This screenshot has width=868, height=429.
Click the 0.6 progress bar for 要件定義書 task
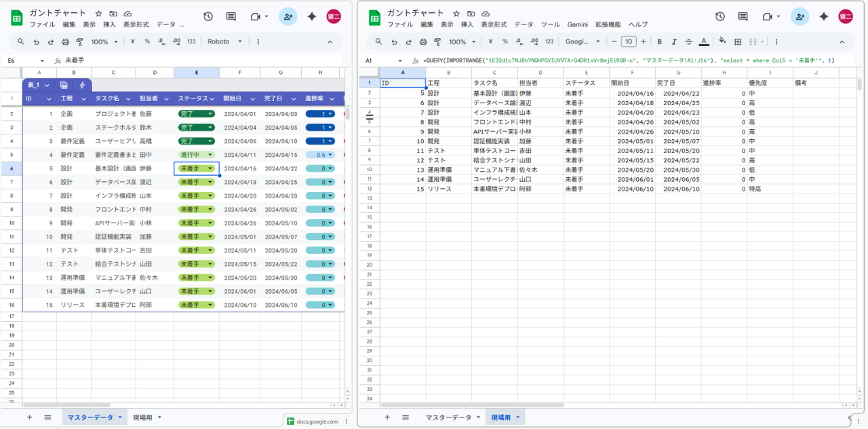[x=319, y=154]
